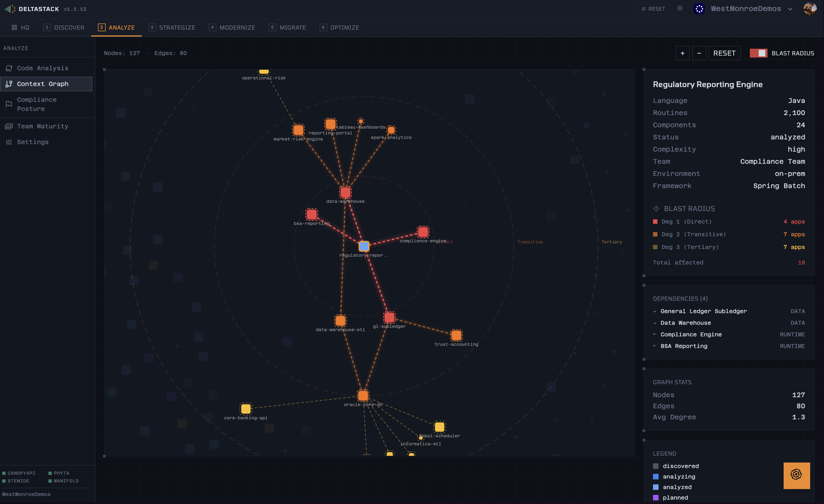The image size is (824, 504).
Task: Click the hexagon action button bottom right
Action: [x=796, y=476]
